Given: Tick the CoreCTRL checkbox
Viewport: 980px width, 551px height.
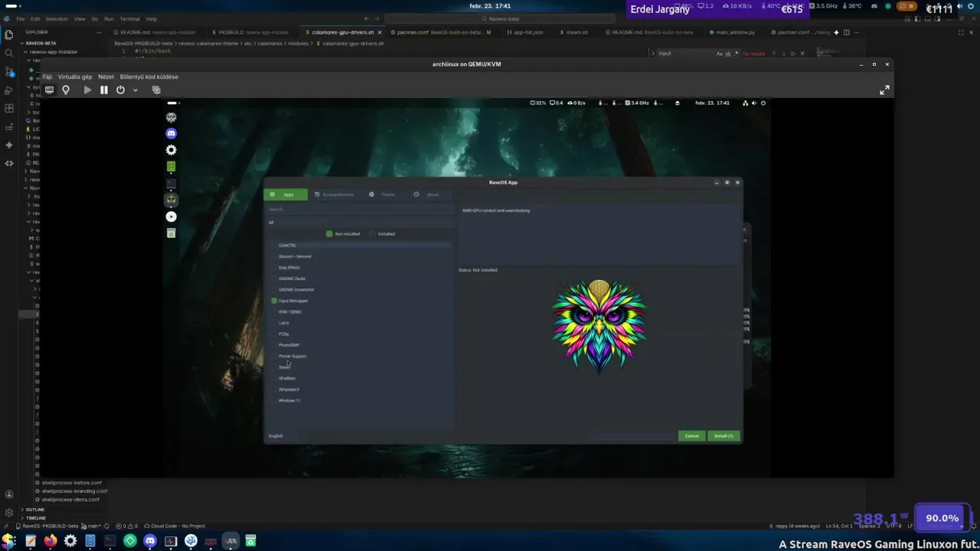Looking at the screenshot, I should pyautogui.click(x=274, y=245).
